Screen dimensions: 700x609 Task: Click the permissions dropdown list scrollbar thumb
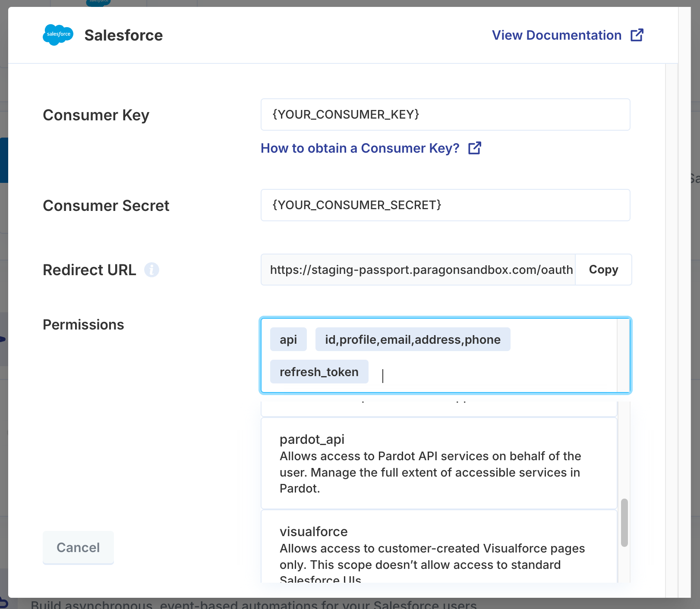point(624,523)
